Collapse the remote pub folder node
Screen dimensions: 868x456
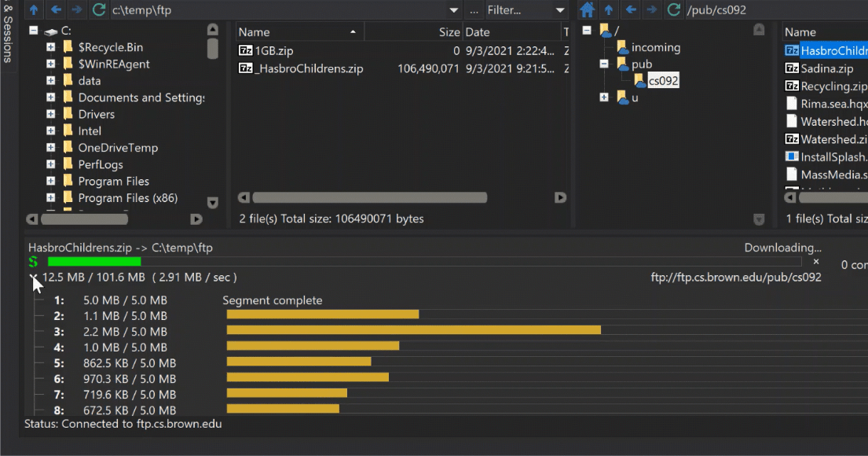[x=604, y=64]
